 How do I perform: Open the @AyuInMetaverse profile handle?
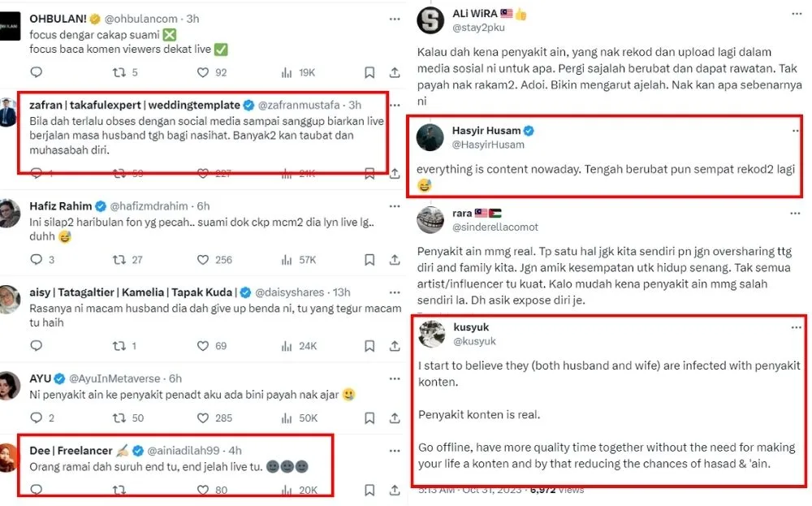115,378
